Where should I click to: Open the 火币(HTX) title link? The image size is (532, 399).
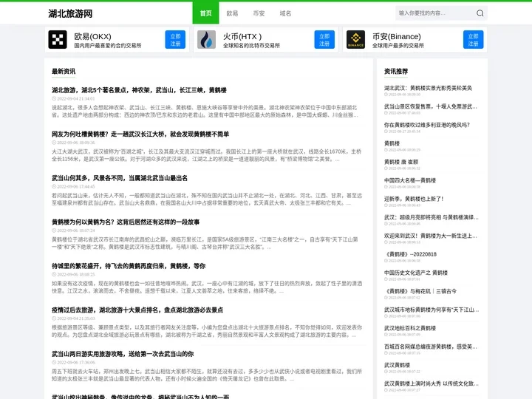(242, 36)
